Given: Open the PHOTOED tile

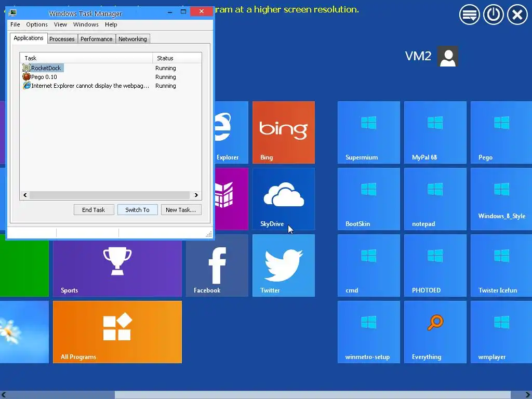Looking at the screenshot, I should click(x=435, y=265).
